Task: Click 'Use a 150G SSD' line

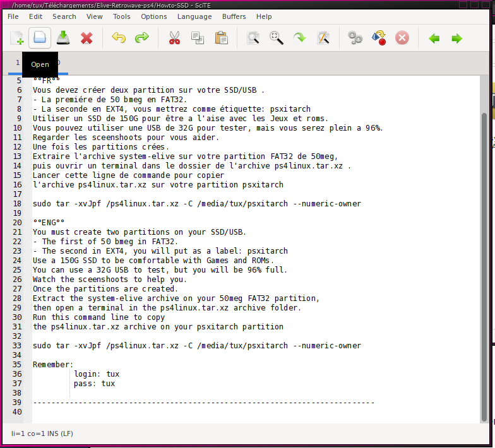Action: pos(153,260)
